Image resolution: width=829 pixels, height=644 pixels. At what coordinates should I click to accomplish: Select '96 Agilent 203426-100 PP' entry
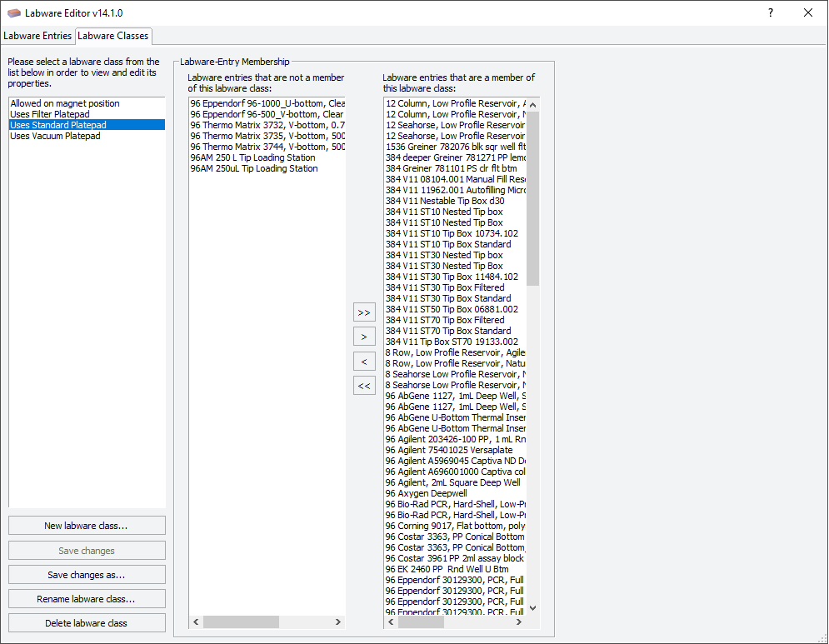pos(455,439)
